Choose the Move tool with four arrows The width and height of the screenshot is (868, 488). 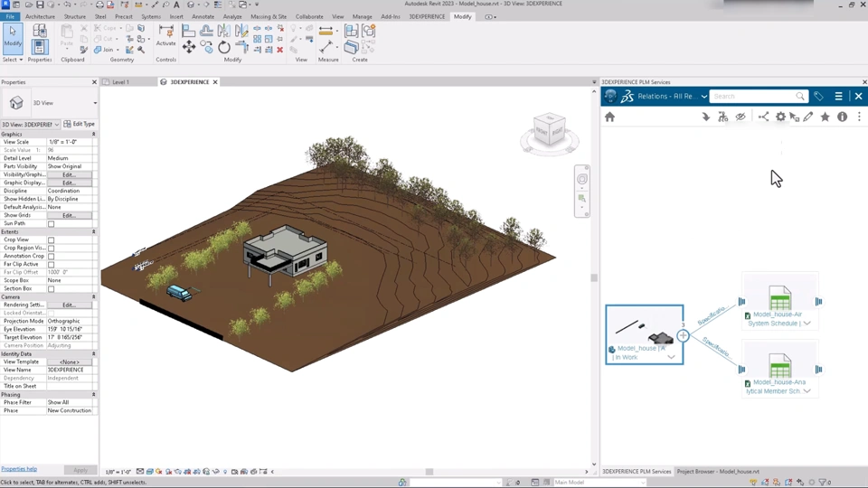click(189, 47)
